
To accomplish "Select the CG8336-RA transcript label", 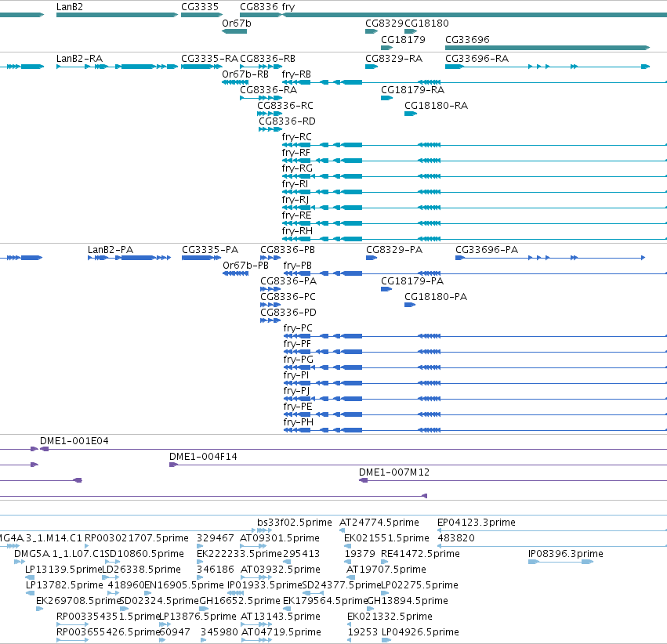I will (268, 90).
